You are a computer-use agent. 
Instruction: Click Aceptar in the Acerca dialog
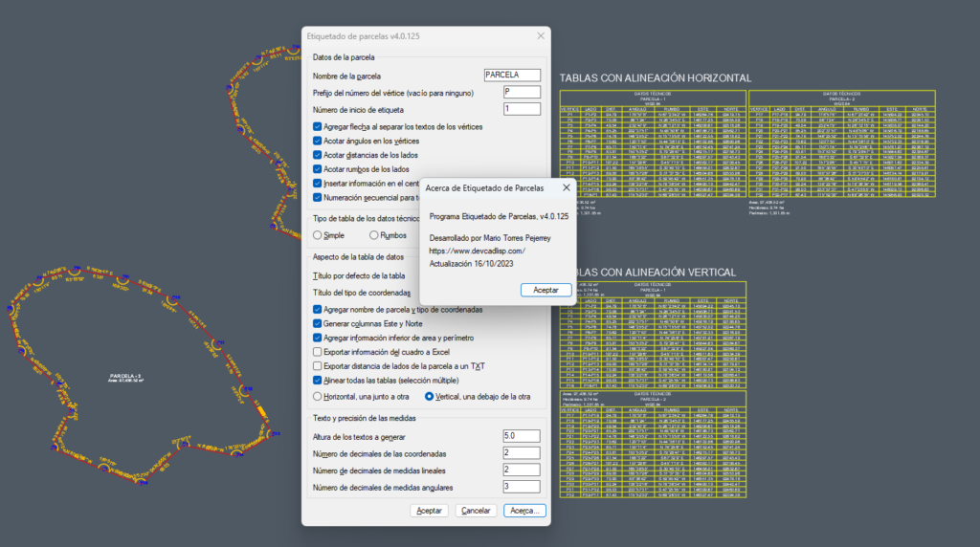click(x=546, y=290)
